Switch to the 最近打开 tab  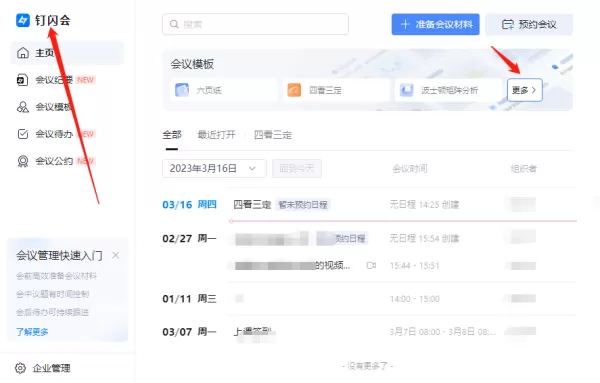[217, 135]
